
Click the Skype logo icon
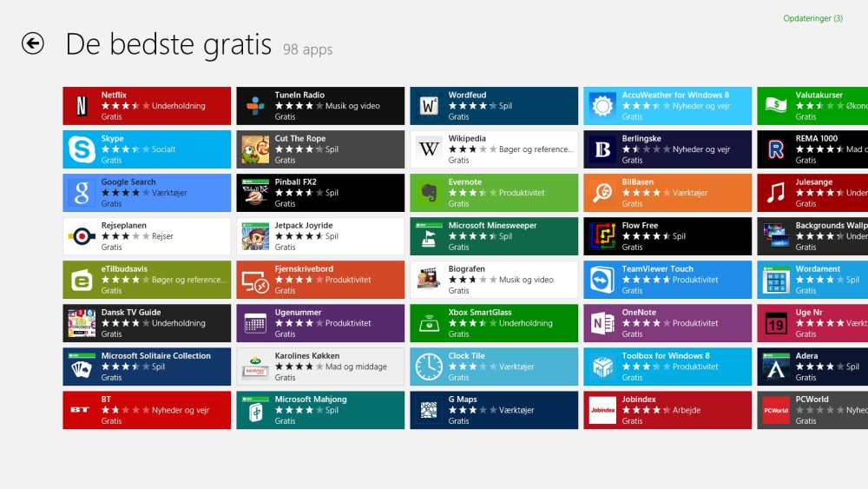pyautogui.click(x=82, y=149)
